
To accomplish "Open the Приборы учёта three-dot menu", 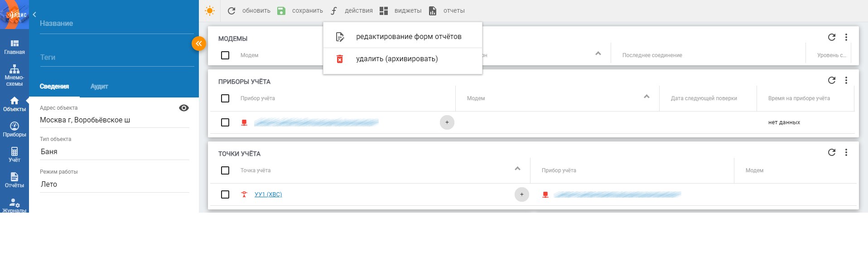I will 846,80.
